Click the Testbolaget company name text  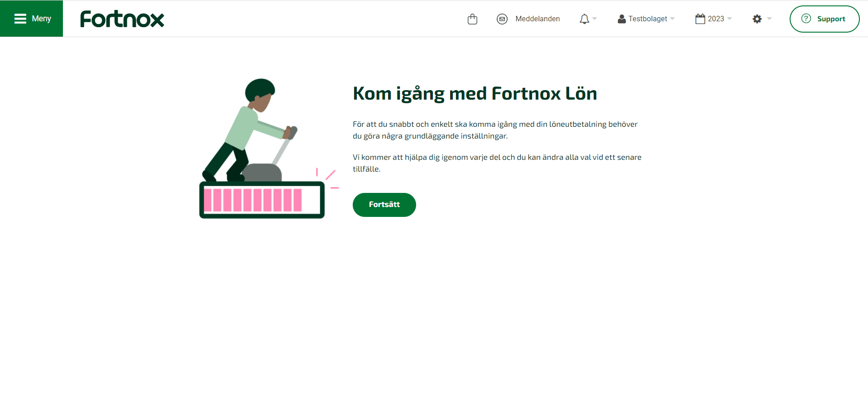click(647, 19)
